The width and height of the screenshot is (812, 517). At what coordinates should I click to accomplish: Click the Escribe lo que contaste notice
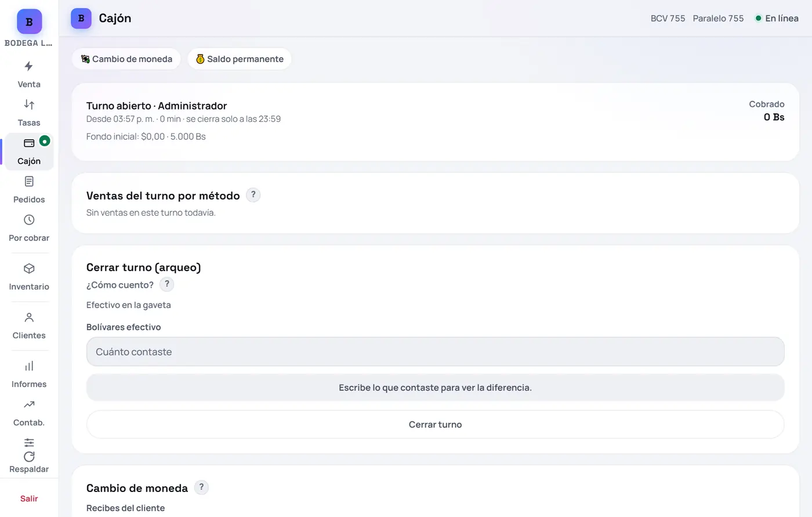tap(435, 388)
